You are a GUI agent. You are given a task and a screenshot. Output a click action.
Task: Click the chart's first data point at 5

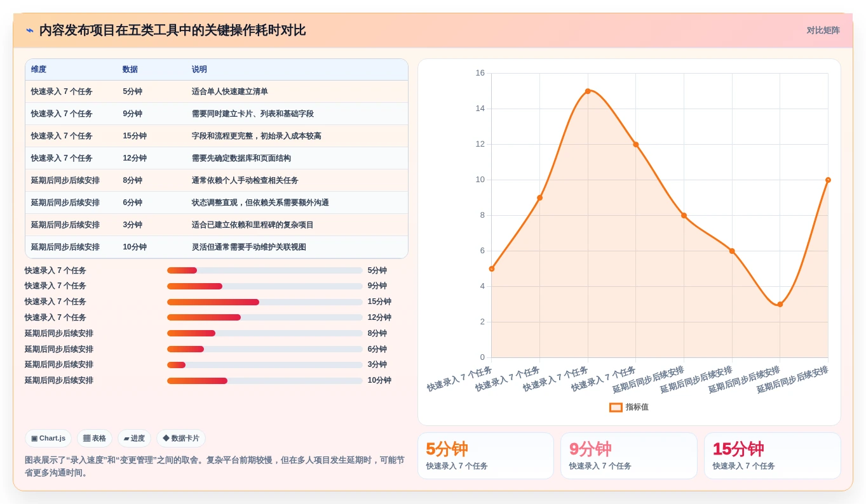click(492, 269)
